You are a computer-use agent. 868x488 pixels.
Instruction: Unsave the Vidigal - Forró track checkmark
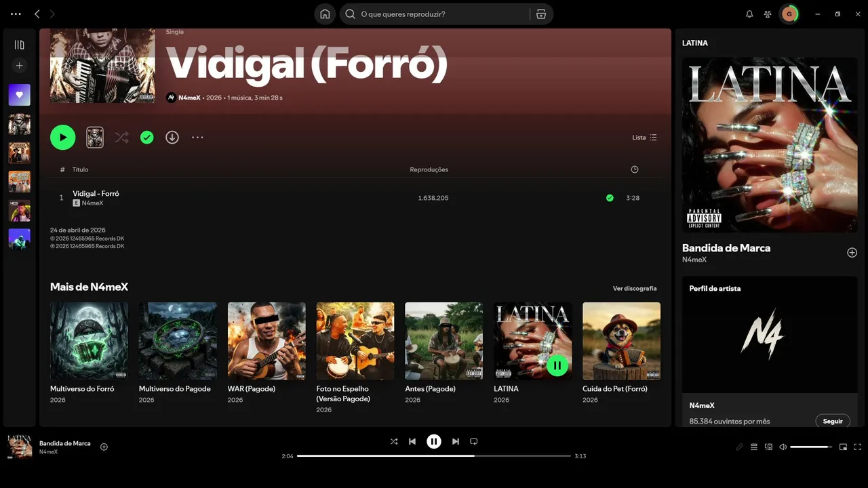(x=610, y=198)
